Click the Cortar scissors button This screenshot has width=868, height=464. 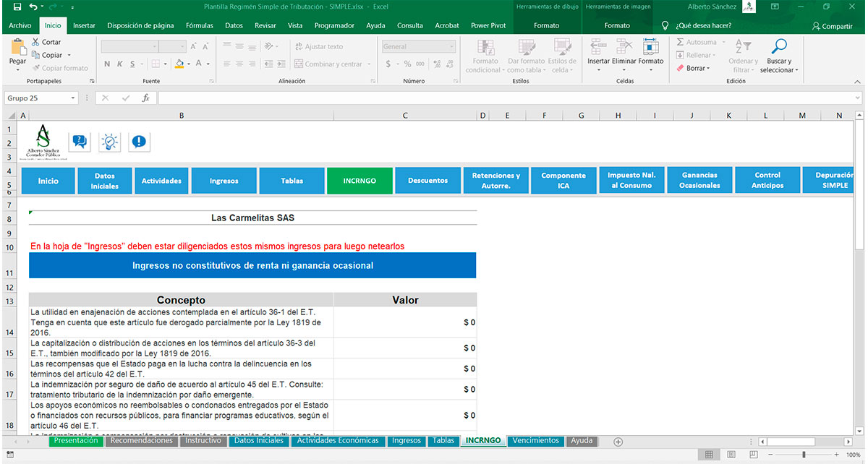pos(46,43)
